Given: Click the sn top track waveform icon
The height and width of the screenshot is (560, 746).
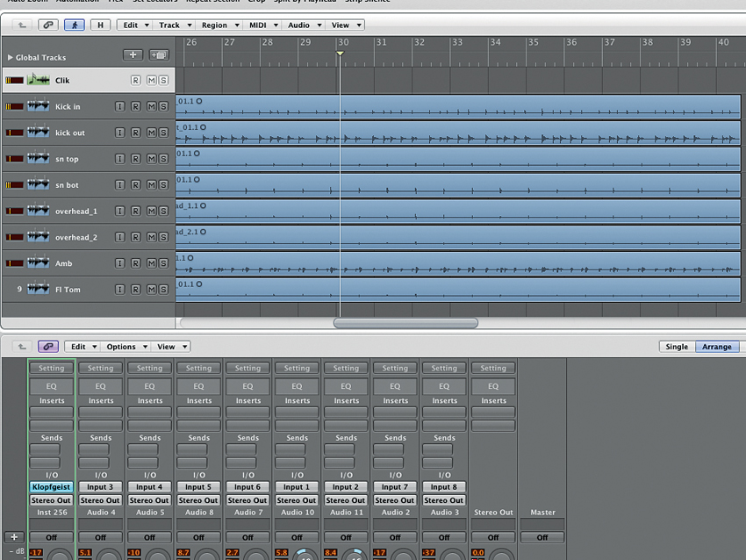Looking at the screenshot, I should click(38, 158).
